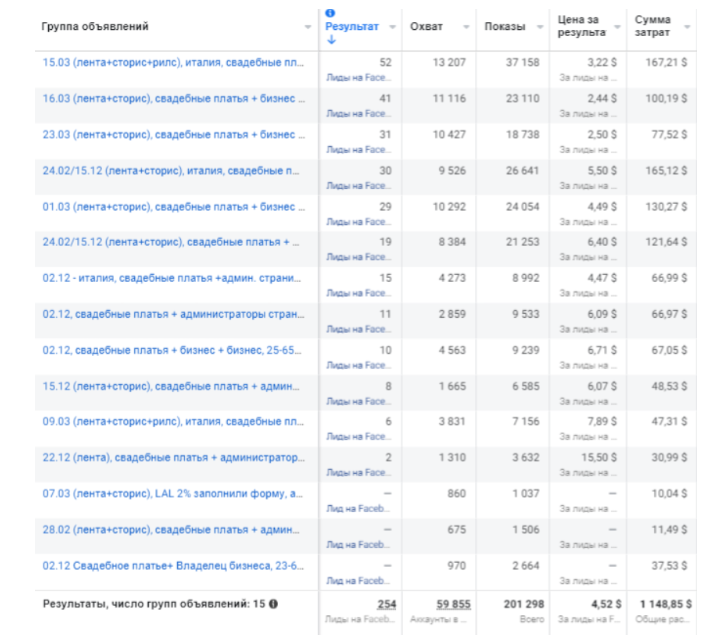Open ad set 02.12 Свадебное платье+ Владелец бизнеса
The height and width of the screenshot is (642, 707).
point(173,565)
